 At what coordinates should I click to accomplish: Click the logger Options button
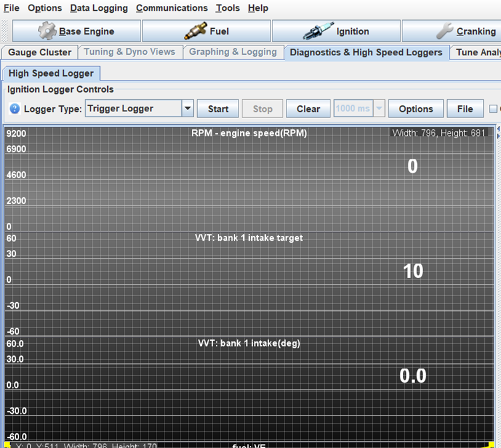[x=416, y=109]
